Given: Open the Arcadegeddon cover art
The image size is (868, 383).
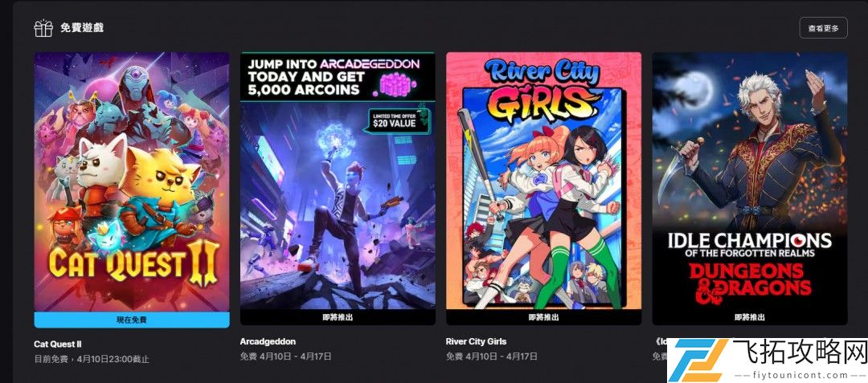Looking at the screenshot, I should click(338, 181).
